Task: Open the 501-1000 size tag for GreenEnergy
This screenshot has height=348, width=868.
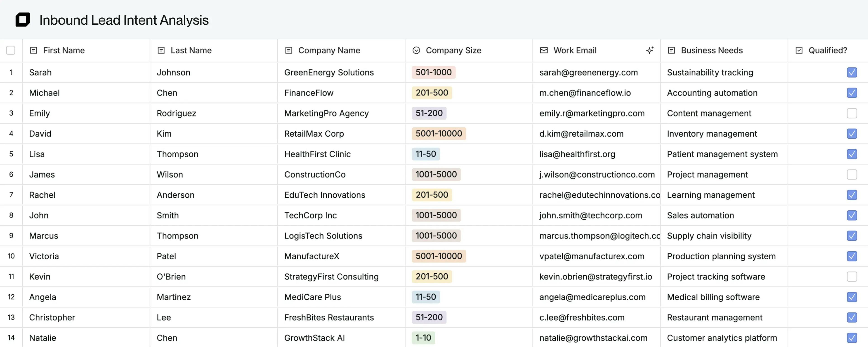Action: [x=433, y=72]
